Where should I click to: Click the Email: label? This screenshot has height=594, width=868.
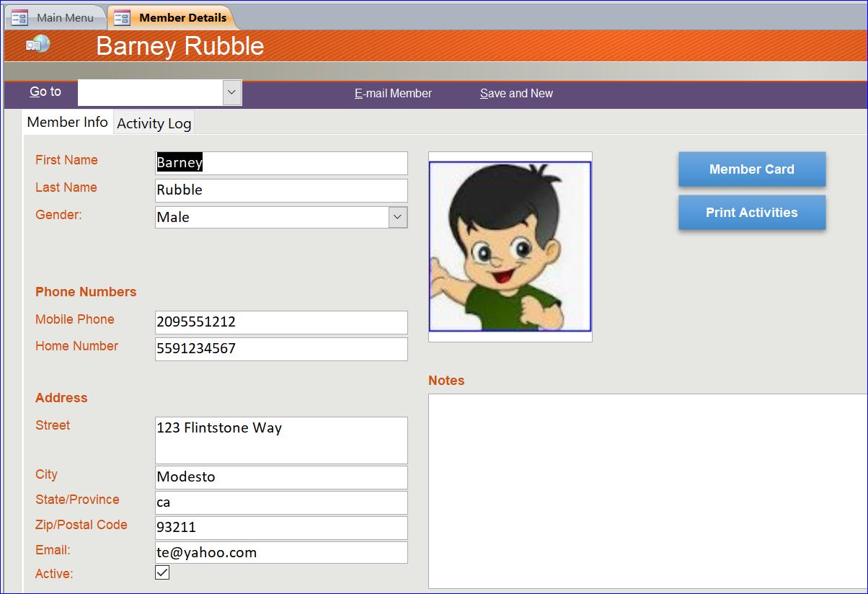[53, 550]
